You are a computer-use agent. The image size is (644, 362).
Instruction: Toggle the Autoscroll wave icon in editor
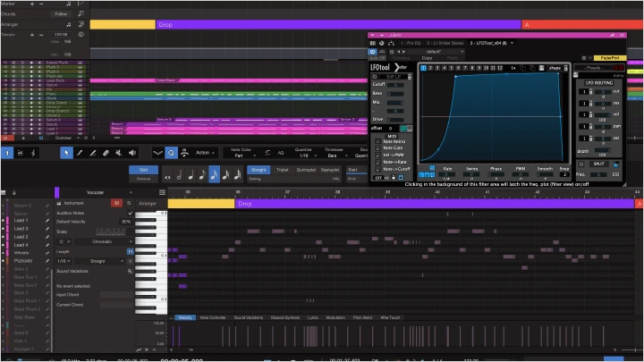(x=157, y=153)
